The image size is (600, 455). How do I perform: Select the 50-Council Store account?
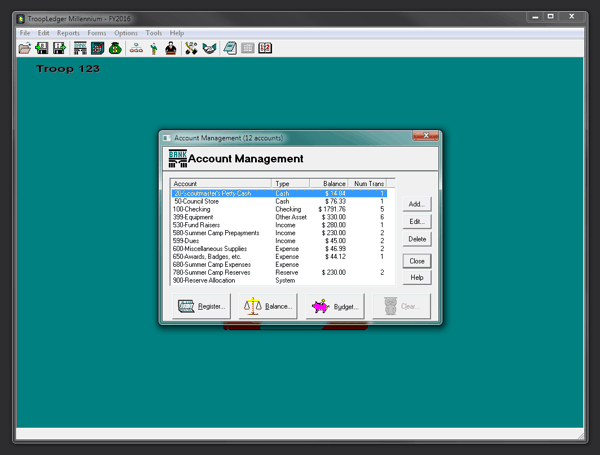click(x=279, y=201)
